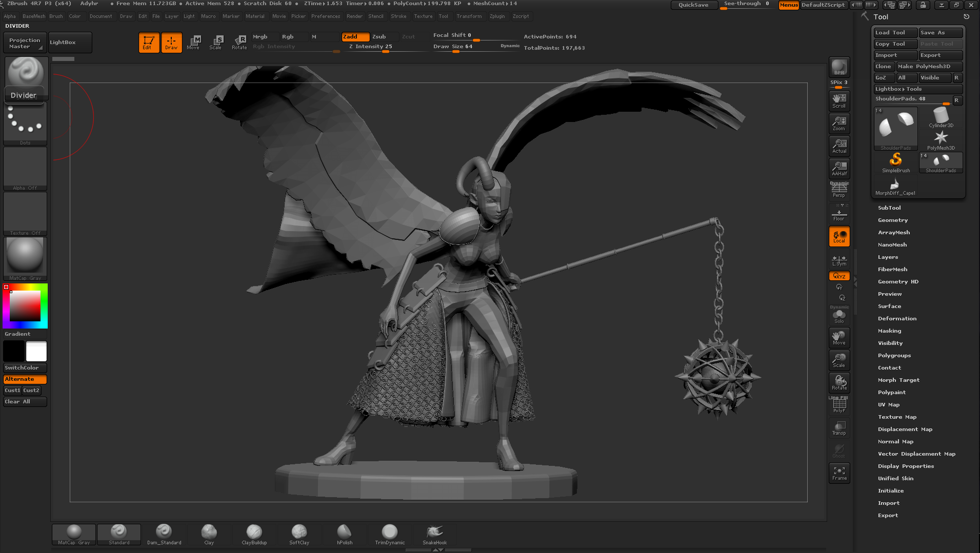
Task: Click the QuickSave button
Action: 693,5
